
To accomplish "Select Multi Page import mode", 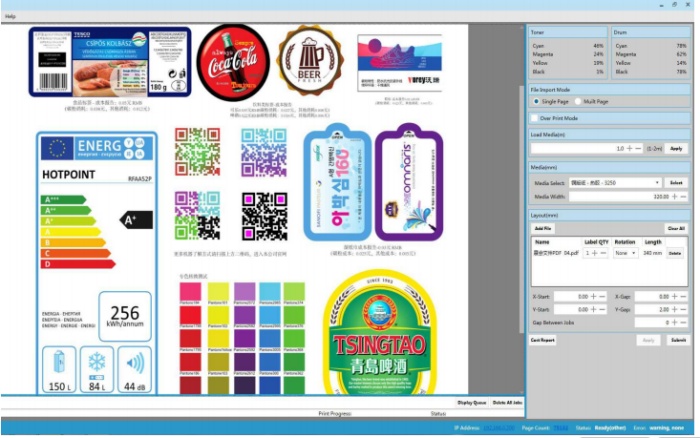I will (578, 101).
